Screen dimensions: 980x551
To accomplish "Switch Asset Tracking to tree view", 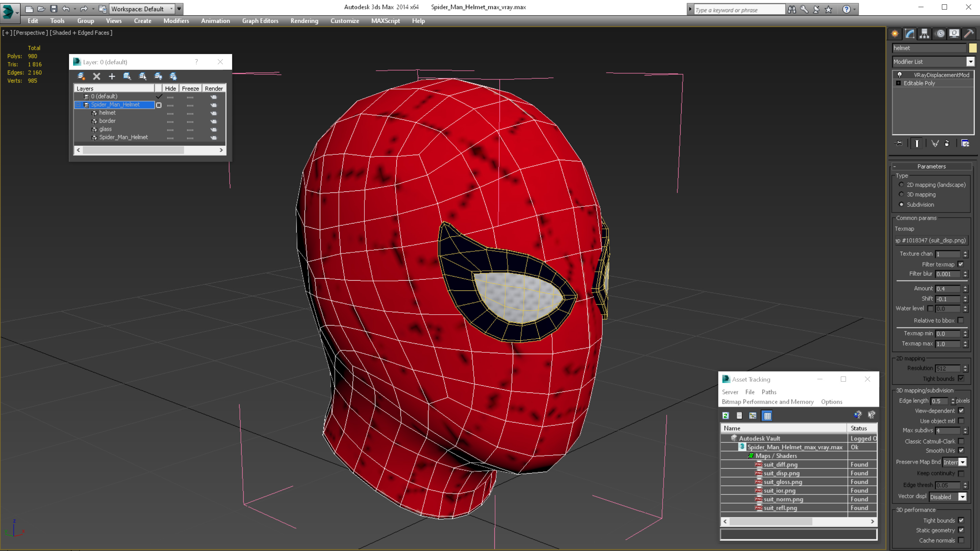I will [753, 416].
